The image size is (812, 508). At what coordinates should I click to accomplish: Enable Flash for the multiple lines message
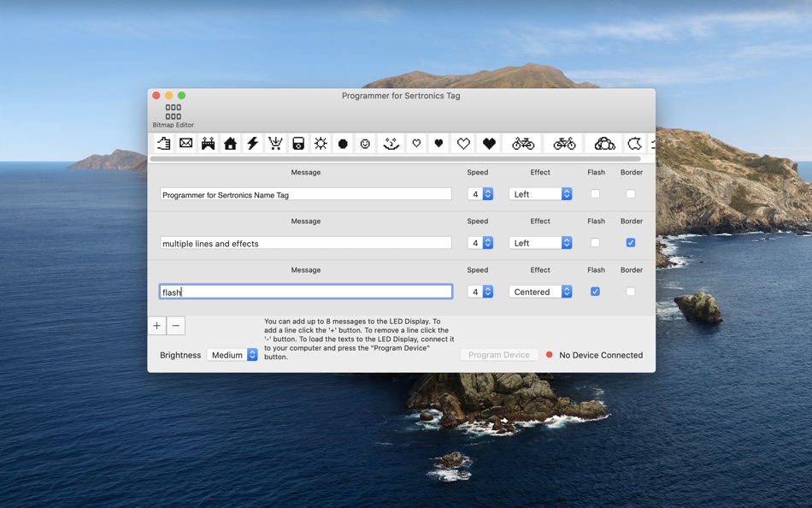[x=595, y=243]
